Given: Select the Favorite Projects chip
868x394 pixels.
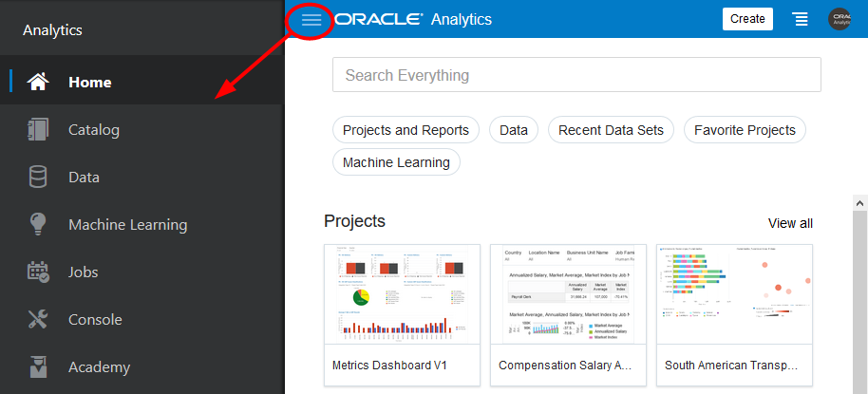Looking at the screenshot, I should click(745, 130).
